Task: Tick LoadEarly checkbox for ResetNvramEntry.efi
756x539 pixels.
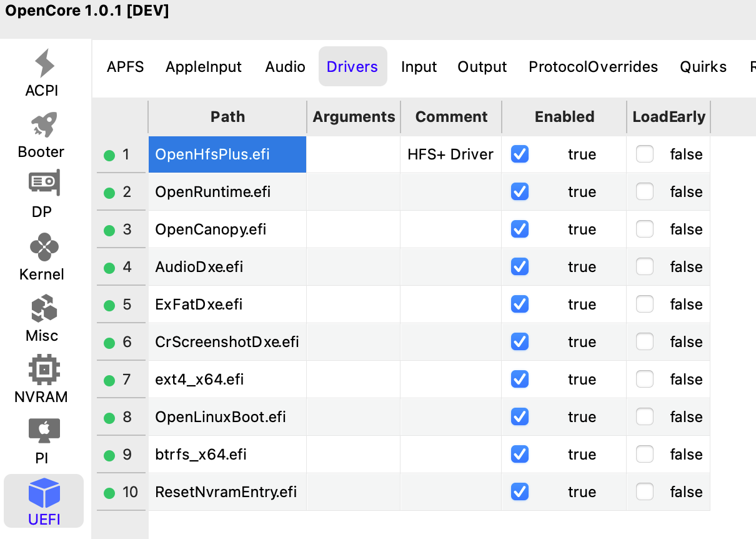Action: (645, 492)
